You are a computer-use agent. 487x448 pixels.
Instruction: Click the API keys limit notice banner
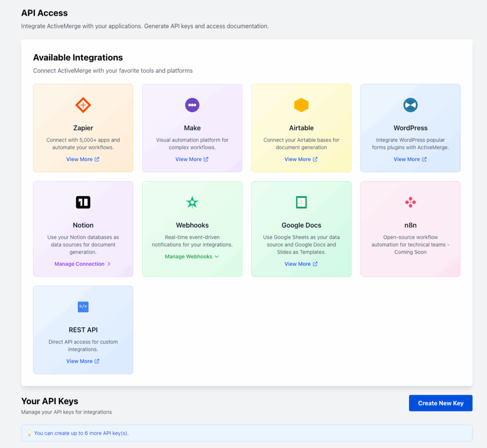(246, 433)
